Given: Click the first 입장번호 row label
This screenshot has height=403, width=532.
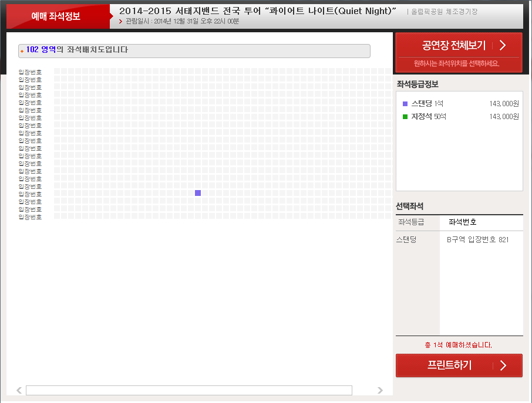Looking at the screenshot, I should pos(30,72).
